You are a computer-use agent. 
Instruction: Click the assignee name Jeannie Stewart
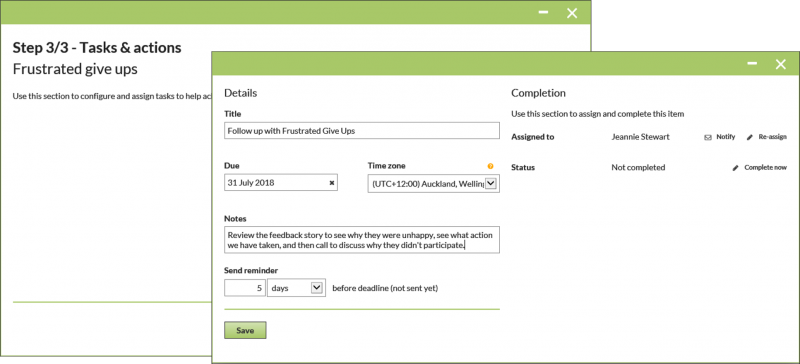(640, 137)
